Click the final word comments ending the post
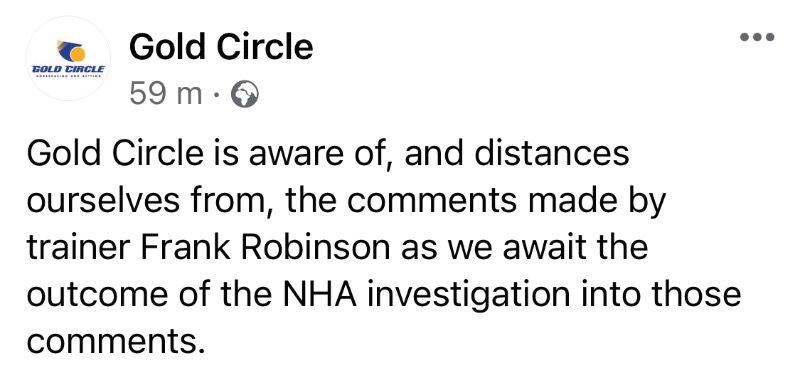Screen dimensions: 800x387 115,342
